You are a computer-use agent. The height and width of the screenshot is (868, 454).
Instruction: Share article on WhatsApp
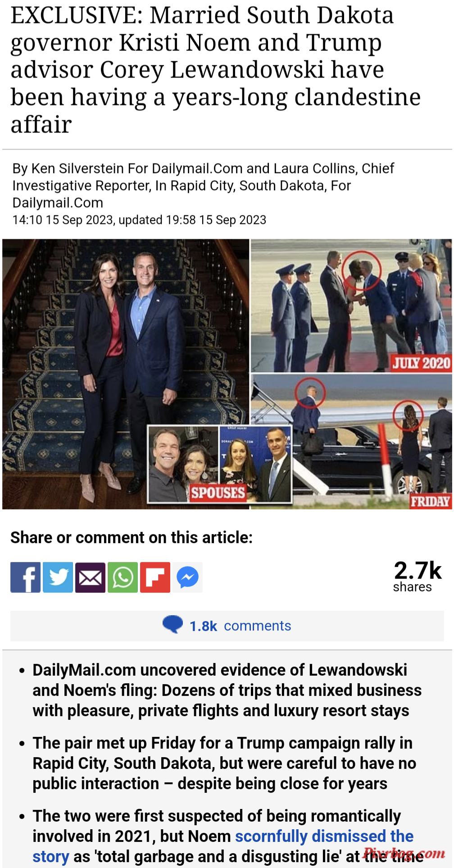[x=123, y=577]
